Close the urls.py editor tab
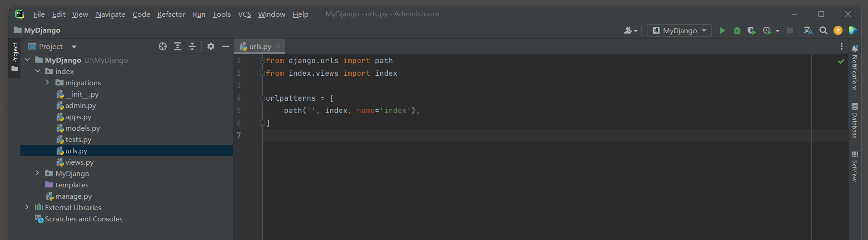The height and width of the screenshot is (240, 868). (278, 46)
